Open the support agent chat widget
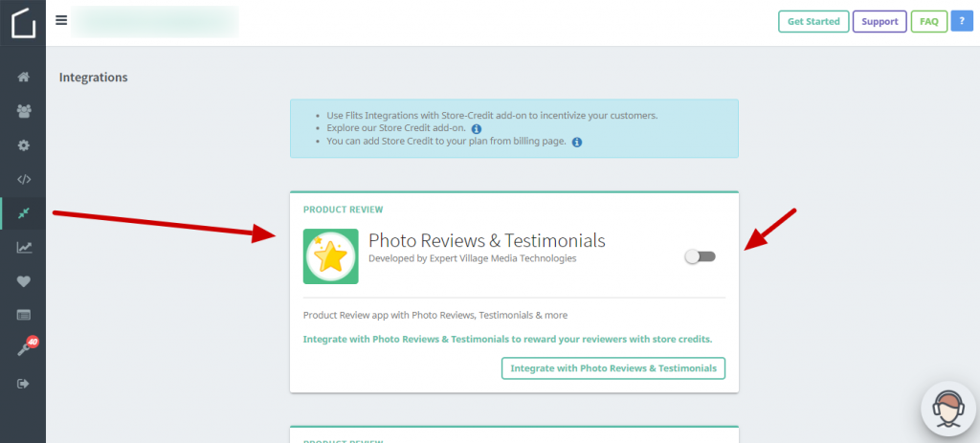 tap(948, 409)
